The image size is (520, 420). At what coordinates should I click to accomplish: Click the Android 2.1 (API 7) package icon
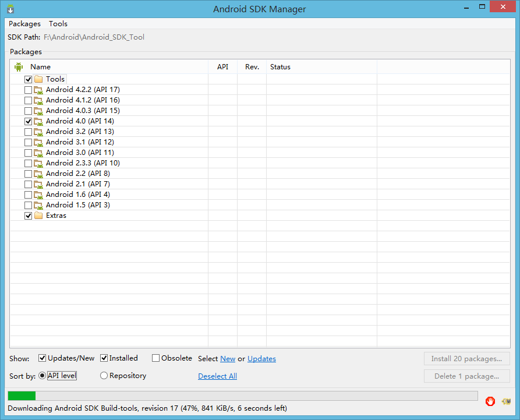click(38, 185)
